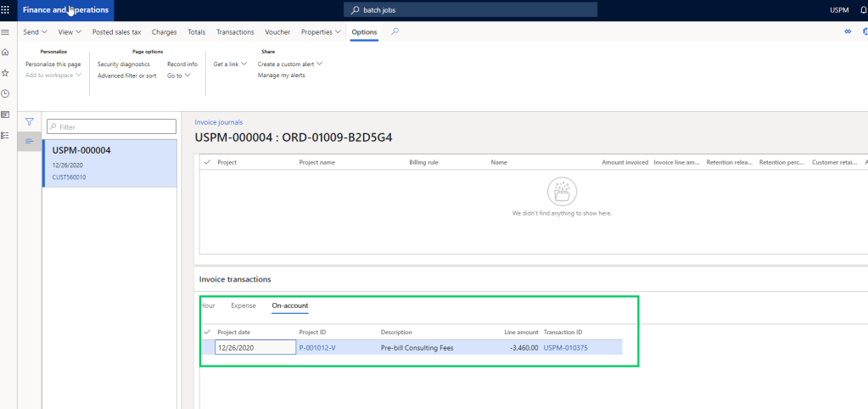
Task: Go to Home in left sidebar
Action: [x=6, y=53]
